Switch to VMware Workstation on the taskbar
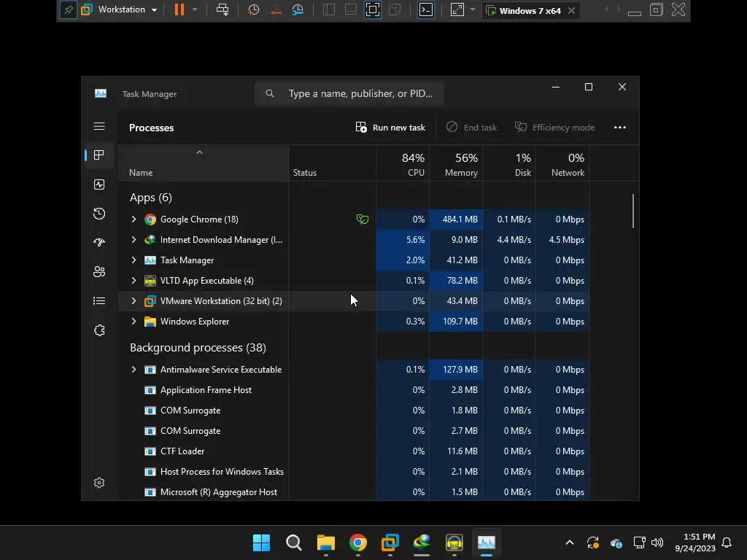This screenshot has width=747, height=560. coord(390,542)
